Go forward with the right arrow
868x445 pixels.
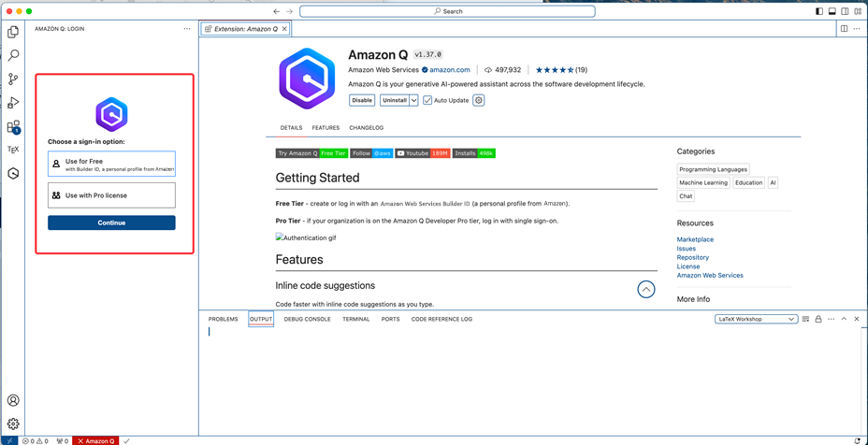[290, 11]
